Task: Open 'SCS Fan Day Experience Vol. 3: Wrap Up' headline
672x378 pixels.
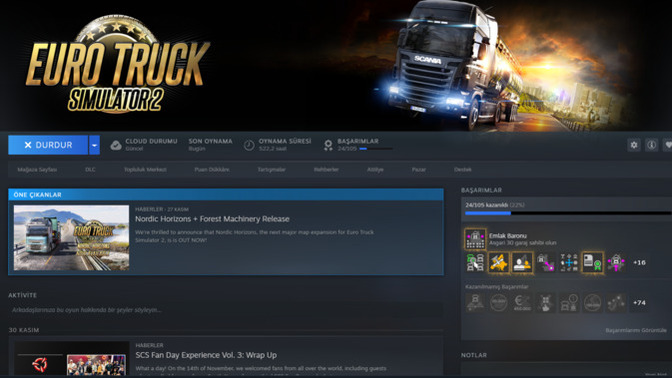Action: (206, 355)
